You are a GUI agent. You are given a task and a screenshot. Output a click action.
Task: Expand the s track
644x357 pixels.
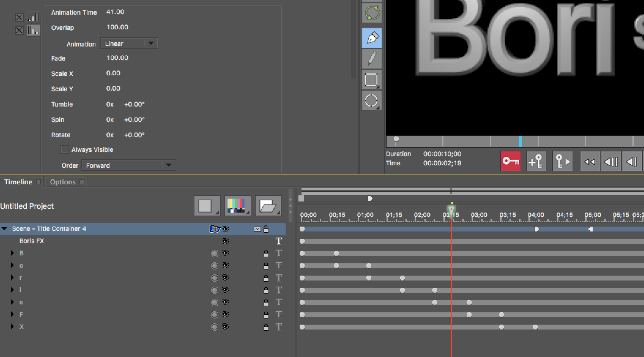click(x=12, y=302)
